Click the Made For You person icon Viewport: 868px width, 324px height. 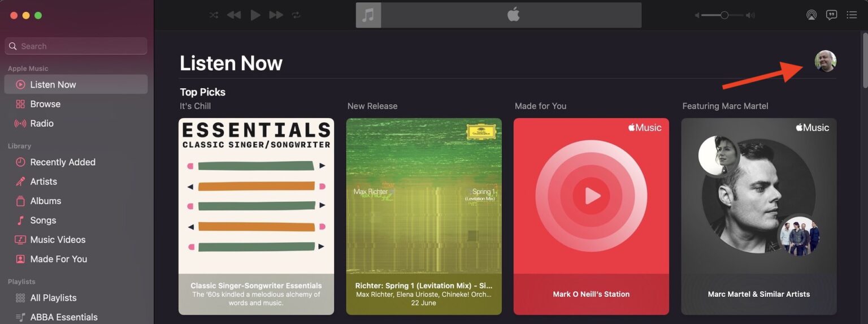point(20,259)
